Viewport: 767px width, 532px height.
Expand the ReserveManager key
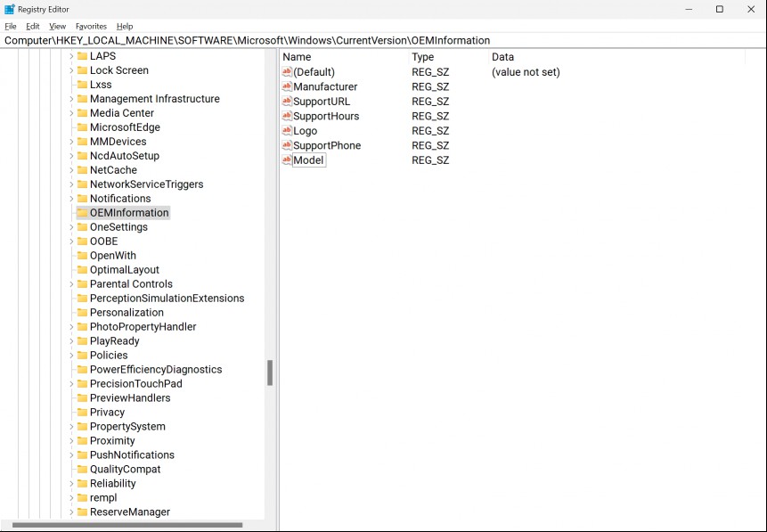coord(71,512)
